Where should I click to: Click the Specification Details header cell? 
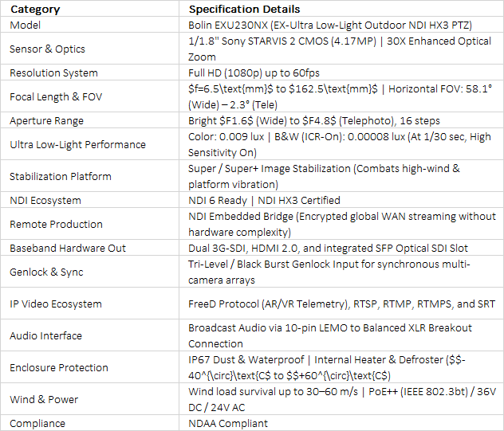tap(341, 9)
